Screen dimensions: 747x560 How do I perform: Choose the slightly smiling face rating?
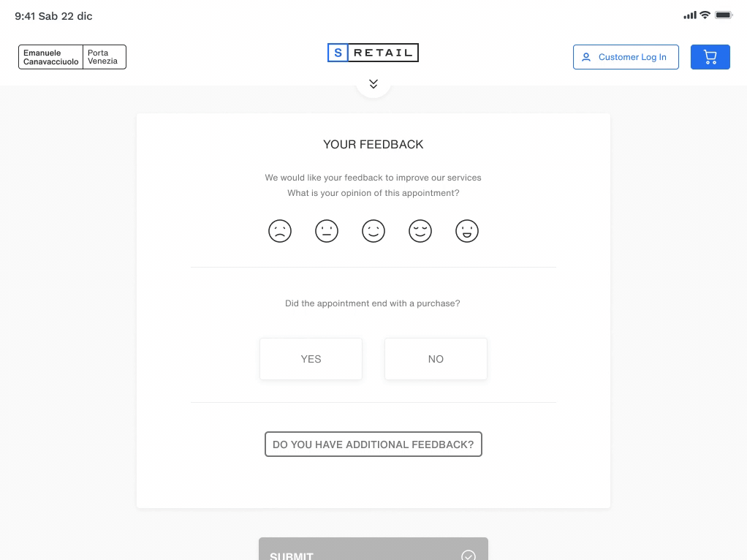[373, 231]
